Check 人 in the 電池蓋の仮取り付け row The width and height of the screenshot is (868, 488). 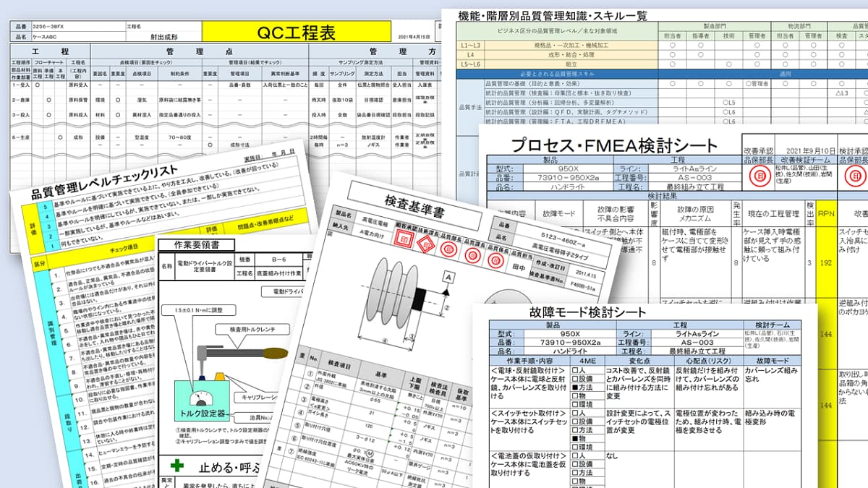(x=575, y=456)
